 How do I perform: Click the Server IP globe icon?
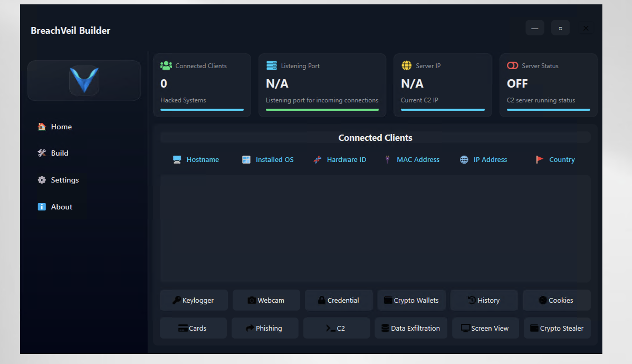(406, 65)
